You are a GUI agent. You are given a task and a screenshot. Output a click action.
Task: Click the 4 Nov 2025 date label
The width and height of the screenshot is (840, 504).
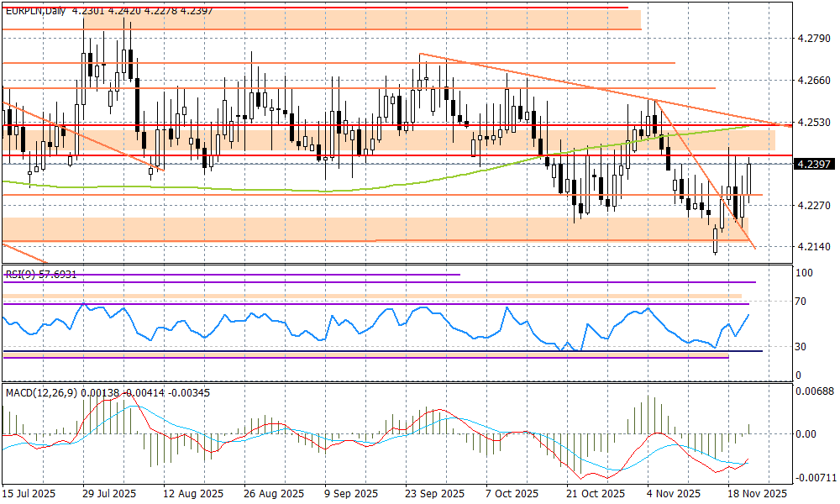(x=674, y=493)
